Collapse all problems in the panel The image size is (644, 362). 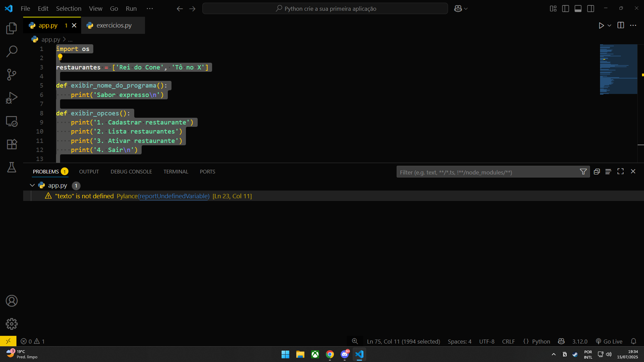click(597, 171)
